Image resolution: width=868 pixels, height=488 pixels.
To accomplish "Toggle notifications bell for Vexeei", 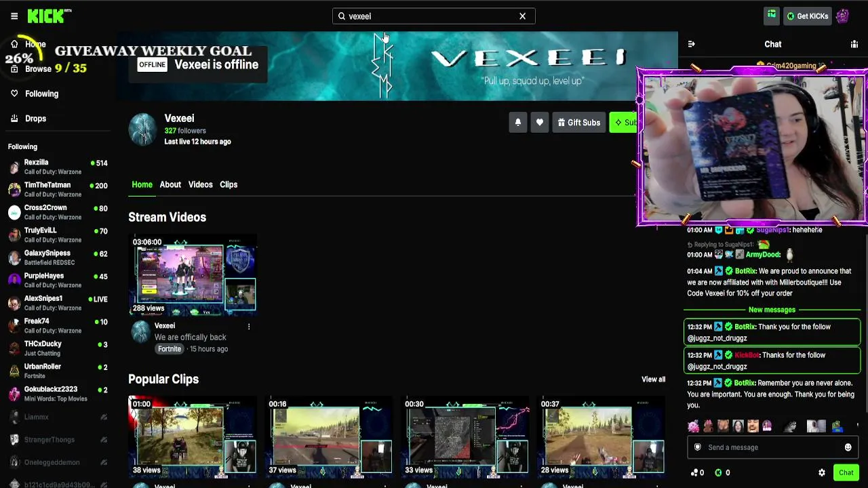I will (x=518, y=123).
